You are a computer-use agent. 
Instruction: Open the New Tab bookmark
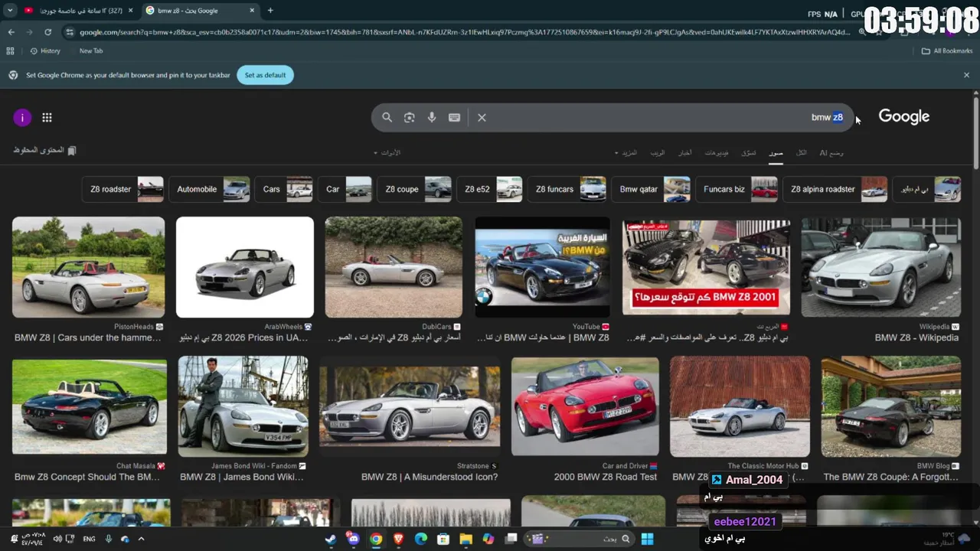(x=90, y=51)
